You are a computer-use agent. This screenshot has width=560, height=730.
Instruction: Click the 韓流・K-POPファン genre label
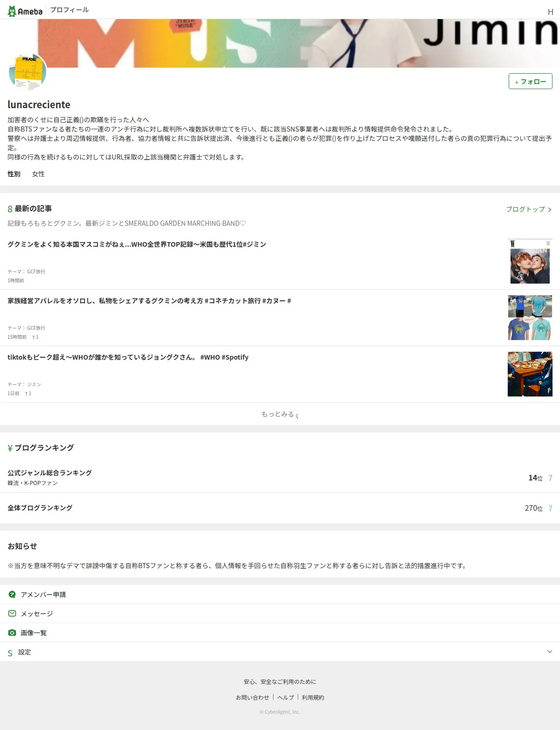tap(33, 483)
